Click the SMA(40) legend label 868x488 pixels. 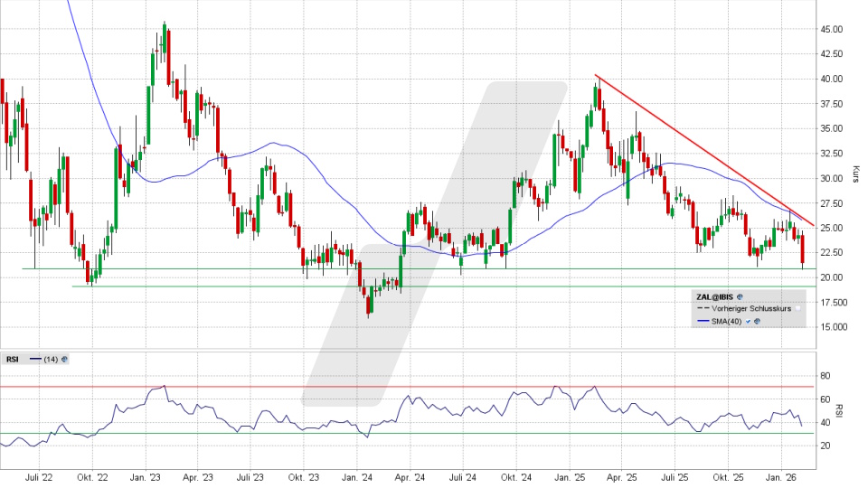click(727, 321)
